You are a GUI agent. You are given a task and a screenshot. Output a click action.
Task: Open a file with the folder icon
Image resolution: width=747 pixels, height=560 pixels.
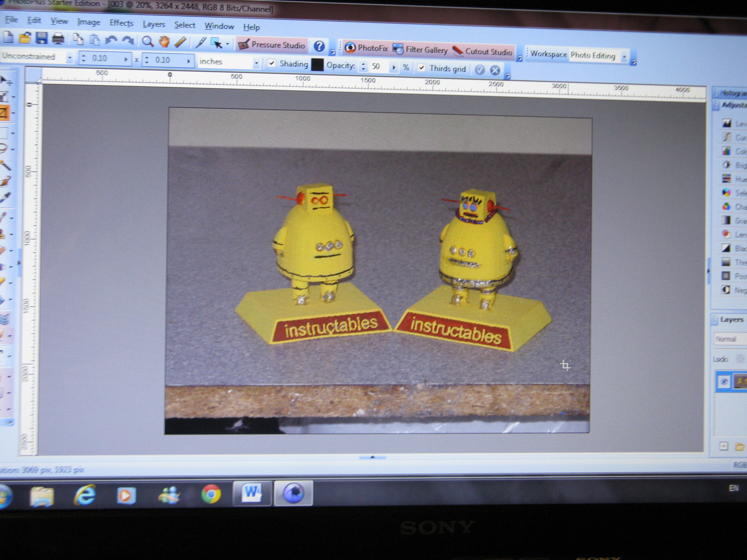tap(25, 38)
